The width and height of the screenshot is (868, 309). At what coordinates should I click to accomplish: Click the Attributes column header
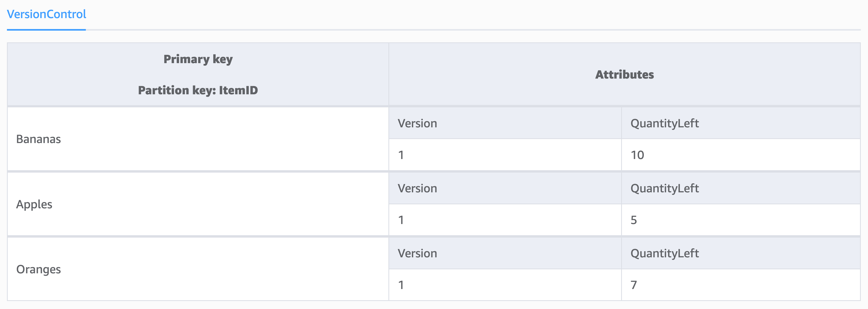click(625, 75)
